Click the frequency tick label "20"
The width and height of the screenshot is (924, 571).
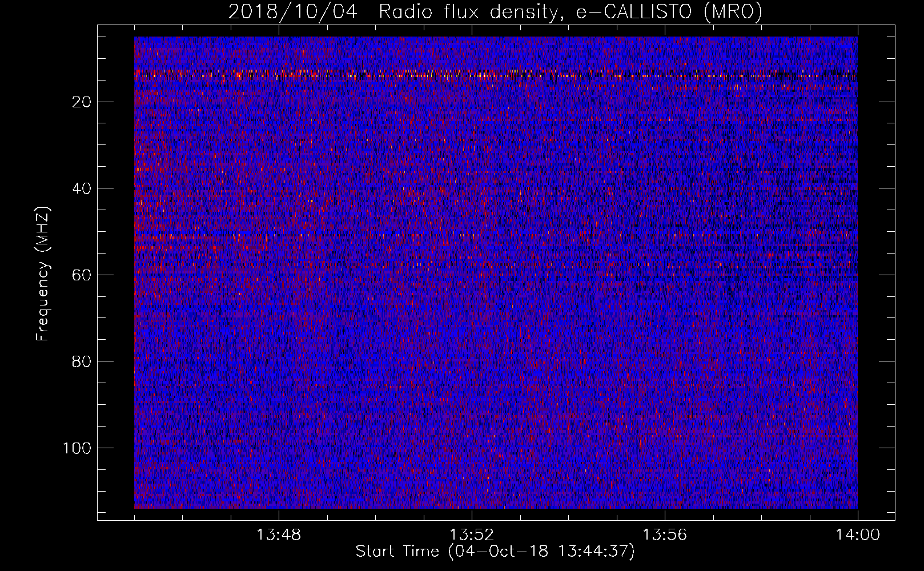pos(82,102)
